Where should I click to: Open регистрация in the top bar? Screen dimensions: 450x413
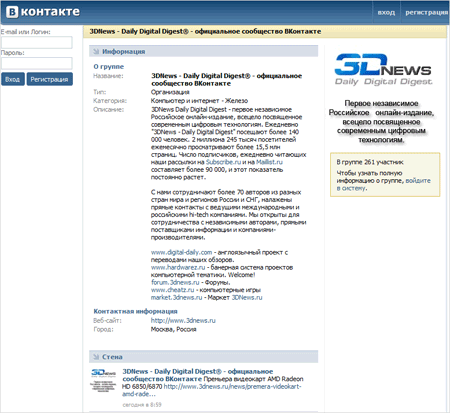point(426,12)
